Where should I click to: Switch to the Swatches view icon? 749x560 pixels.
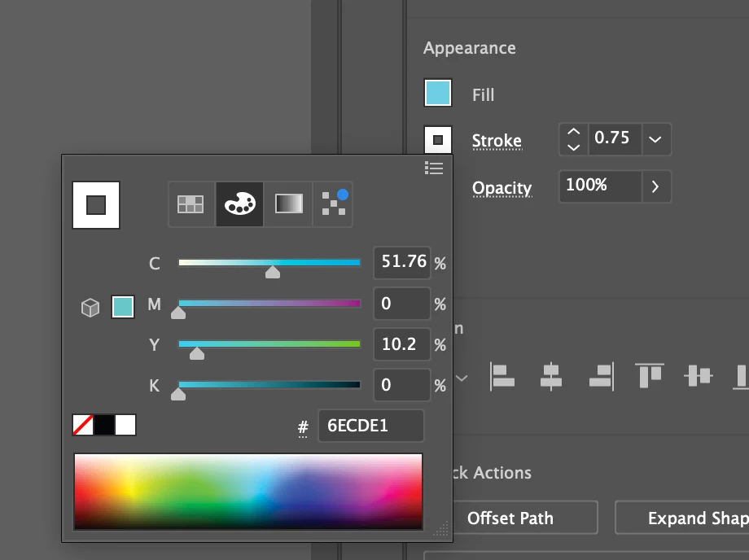(191, 204)
